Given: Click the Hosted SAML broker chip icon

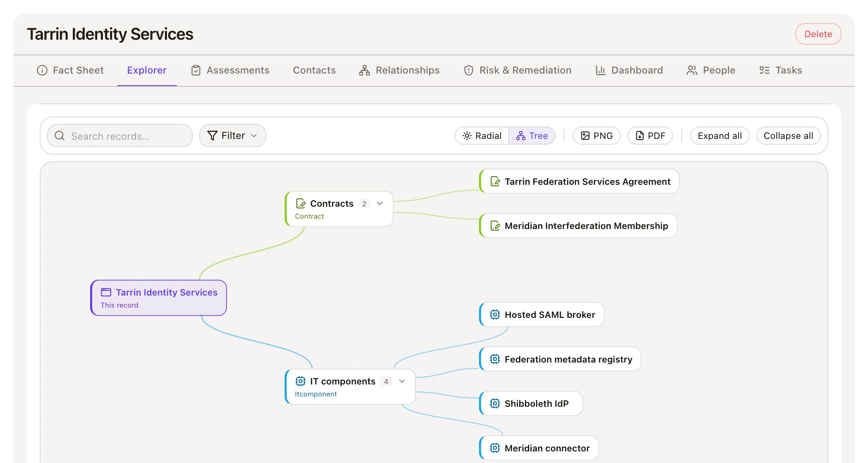Looking at the screenshot, I should (495, 315).
